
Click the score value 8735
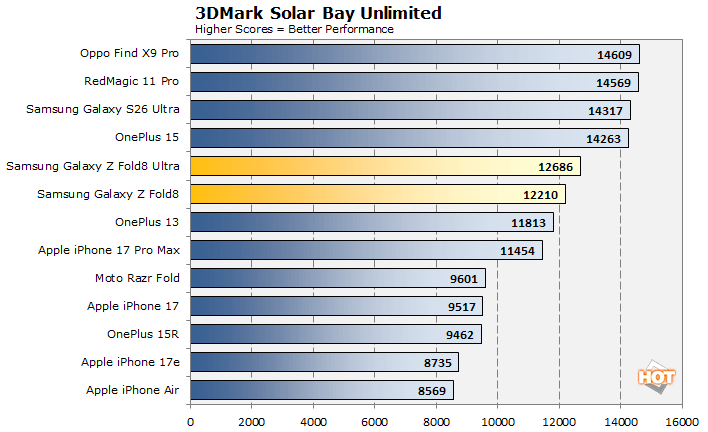[438, 363]
